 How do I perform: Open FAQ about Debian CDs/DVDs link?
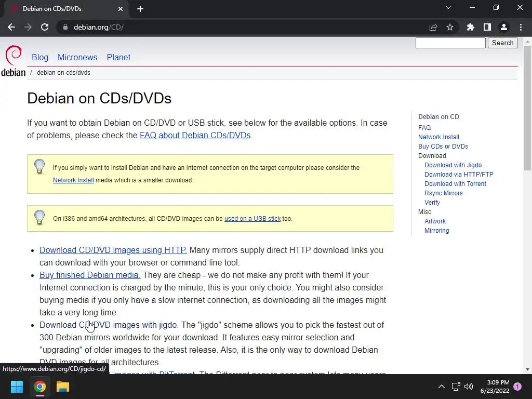pos(195,136)
